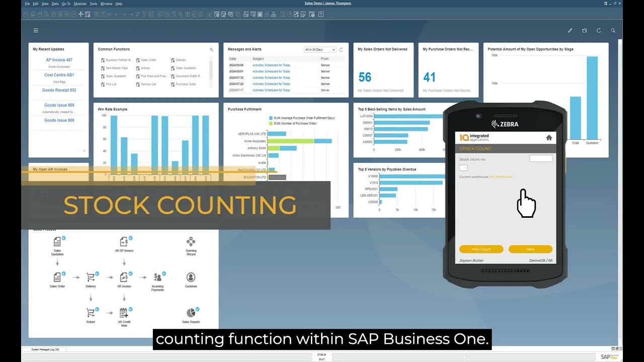Open the Goods Issue 868 link
The height and width of the screenshot is (362, 644).
(x=59, y=120)
